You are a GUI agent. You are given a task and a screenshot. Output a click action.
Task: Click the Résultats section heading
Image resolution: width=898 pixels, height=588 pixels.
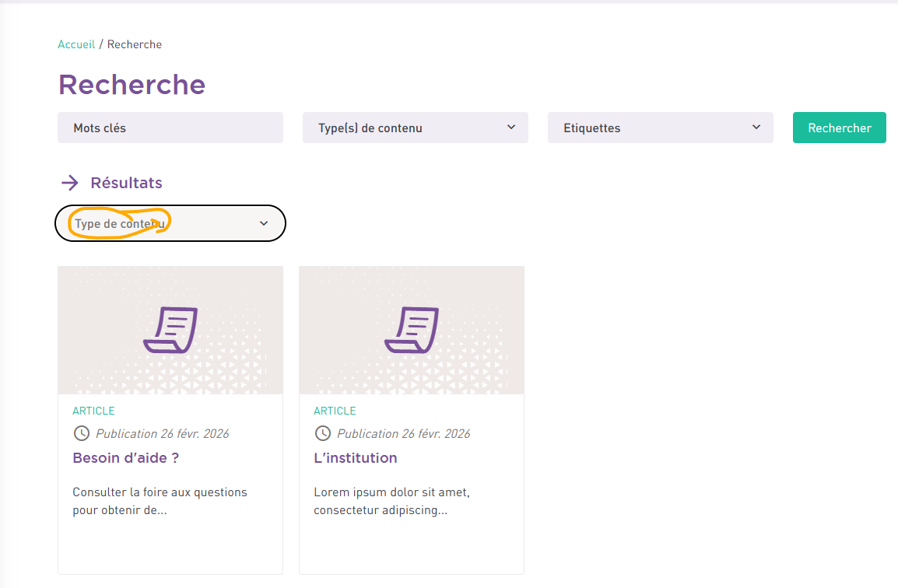pos(126,183)
